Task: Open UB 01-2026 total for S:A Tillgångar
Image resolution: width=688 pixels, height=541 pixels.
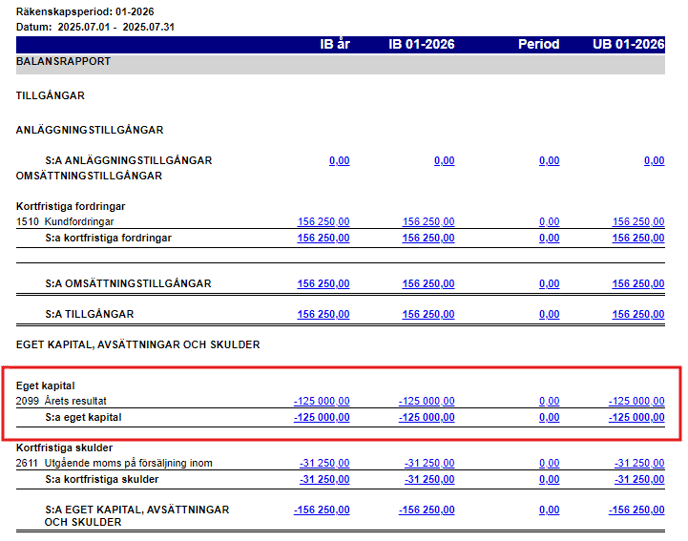Action: point(638,314)
